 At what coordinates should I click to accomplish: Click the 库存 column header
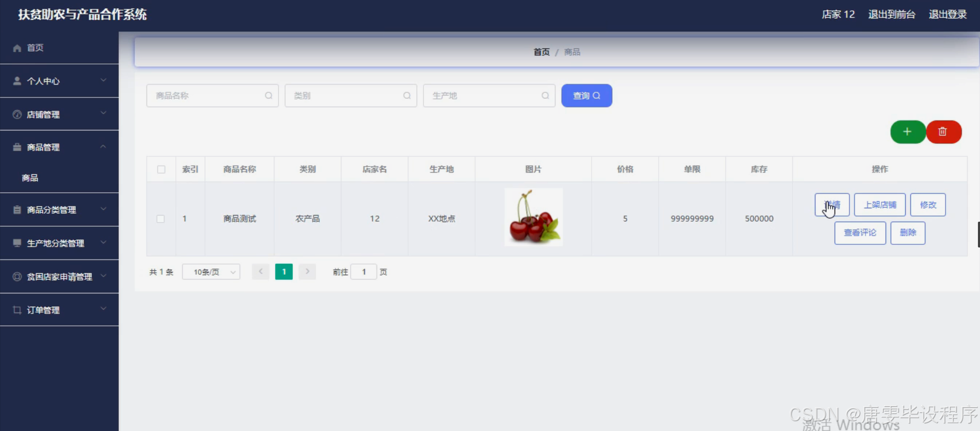[759, 169]
